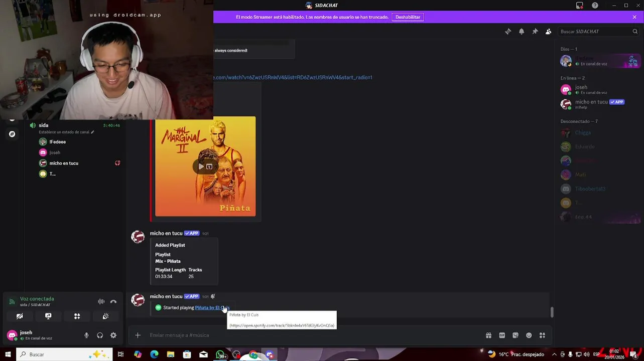Click the Deshabilitar button

408,17
